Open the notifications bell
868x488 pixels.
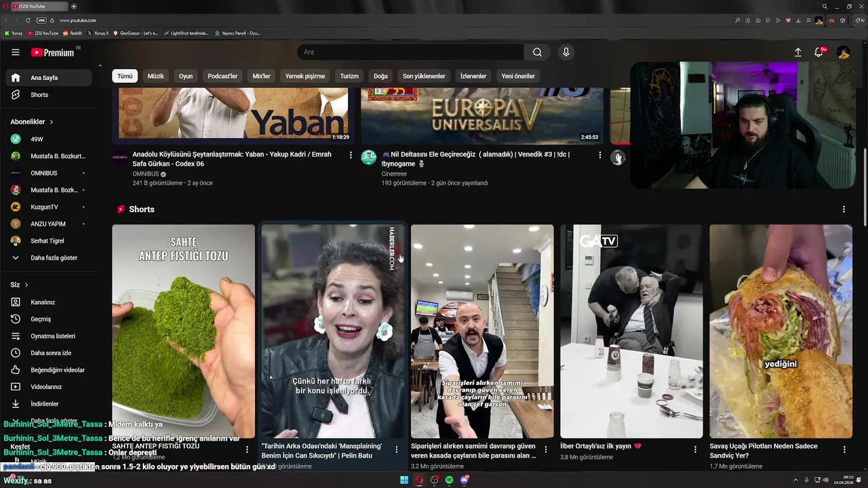coord(819,52)
